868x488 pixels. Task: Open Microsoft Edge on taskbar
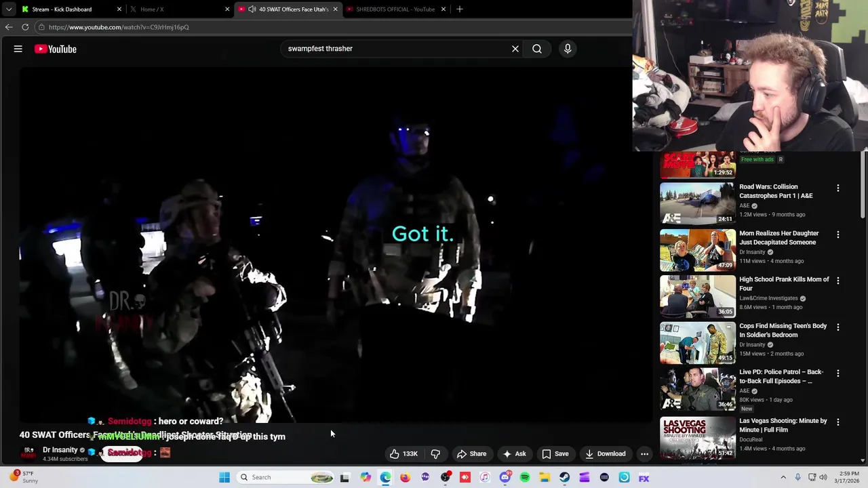pyautogui.click(x=385, y=477)
